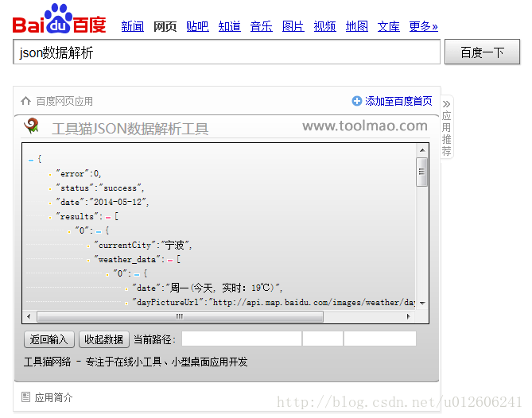532x418 pixels.
Task: Select the "error":0 row
Action: coord(79,173)
